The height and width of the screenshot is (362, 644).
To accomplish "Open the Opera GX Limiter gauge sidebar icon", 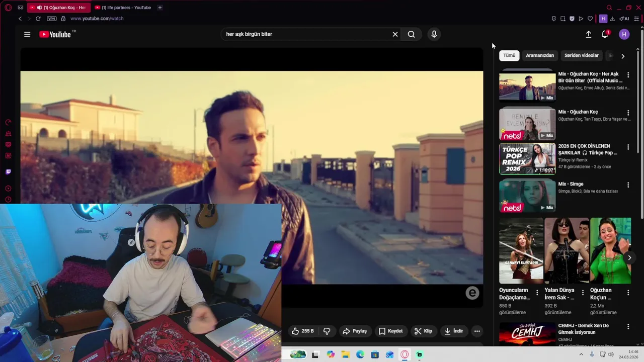I will 8,123.
